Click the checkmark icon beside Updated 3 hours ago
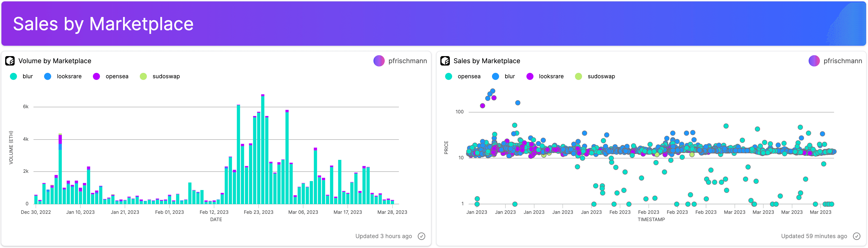 point(421,236)
